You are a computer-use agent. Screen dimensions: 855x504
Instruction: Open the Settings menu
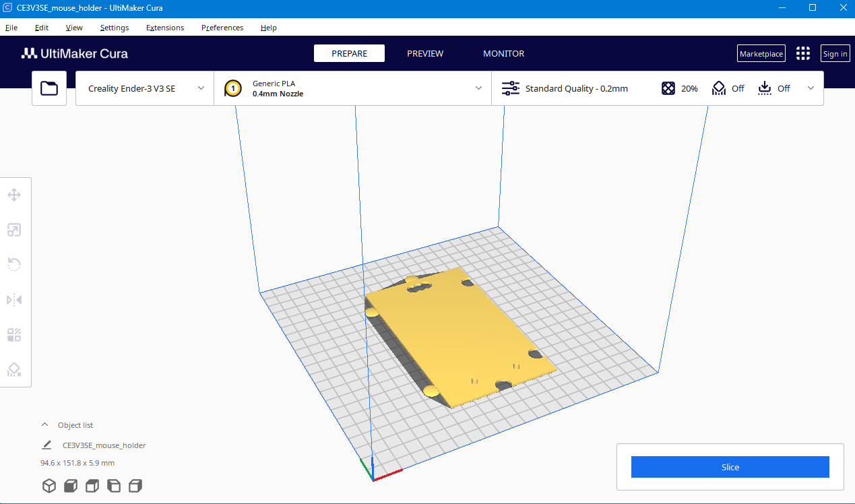[x=115, y=28]
